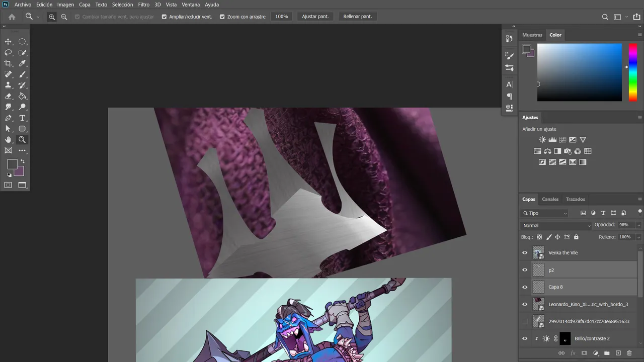This screenshot has height=362, width=644.
Task: Toggle Quick Mask mode
Action: [8, 185]
